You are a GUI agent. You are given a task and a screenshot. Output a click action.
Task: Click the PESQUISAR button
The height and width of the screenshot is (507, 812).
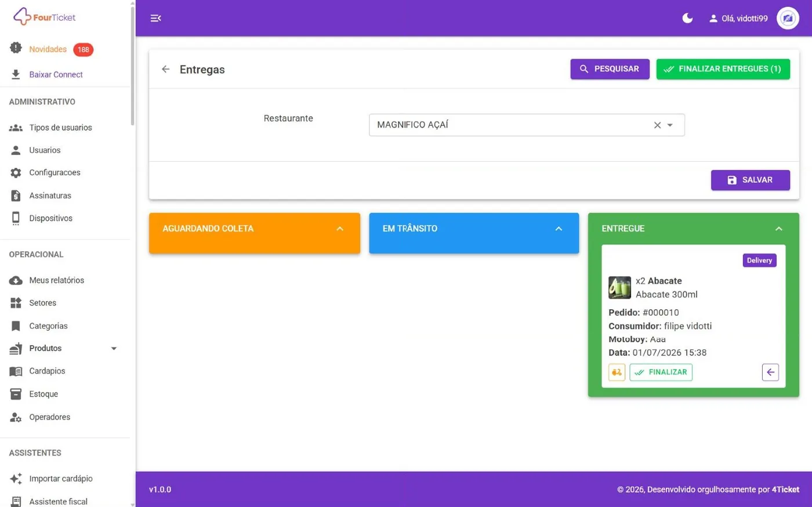click(x=610, y=69)
